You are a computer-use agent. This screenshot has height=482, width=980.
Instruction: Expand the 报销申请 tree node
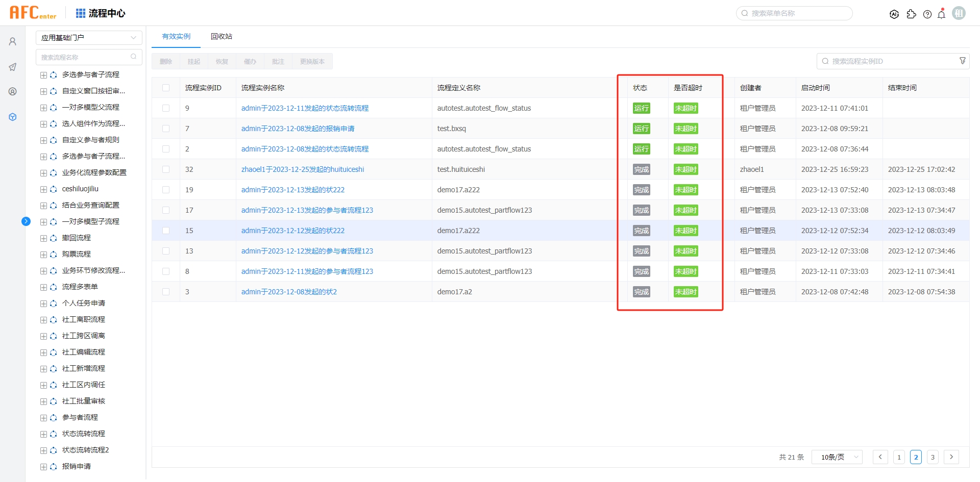pyautogui.click(x=43, y=466)
